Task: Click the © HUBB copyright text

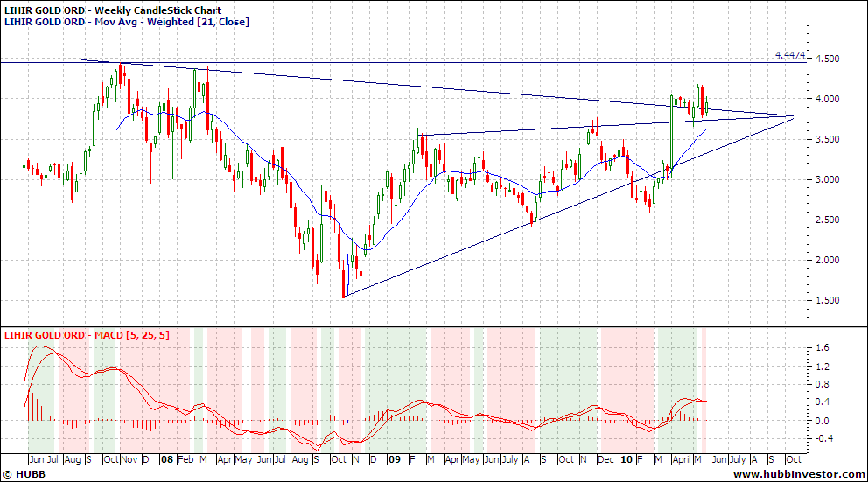Action: click(24, 474)
